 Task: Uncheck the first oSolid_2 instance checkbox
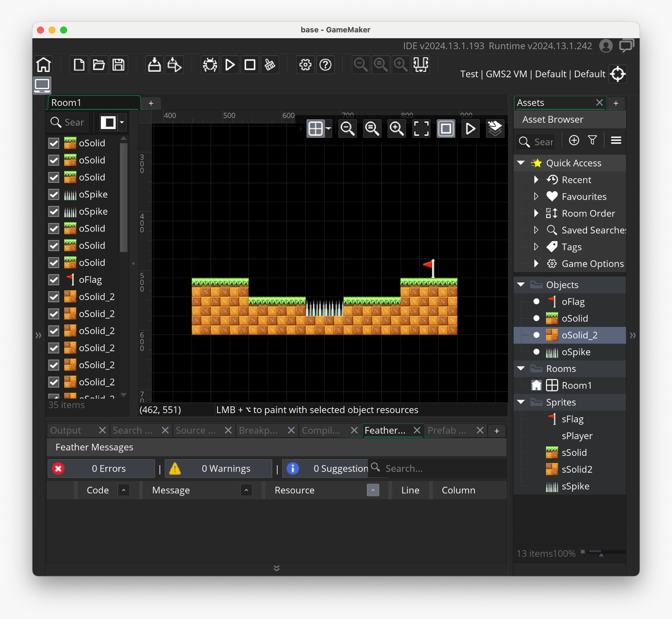(54, 297)
